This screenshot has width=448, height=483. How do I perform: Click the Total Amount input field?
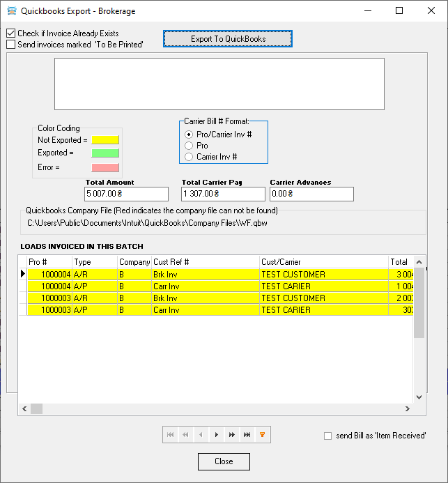pos(126,194)
